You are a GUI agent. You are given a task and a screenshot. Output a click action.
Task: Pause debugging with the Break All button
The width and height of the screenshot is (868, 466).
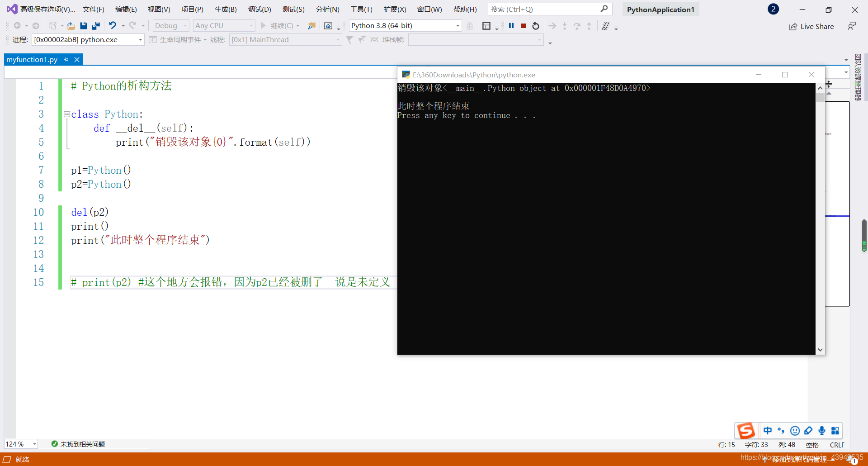(x=511, y=26)
